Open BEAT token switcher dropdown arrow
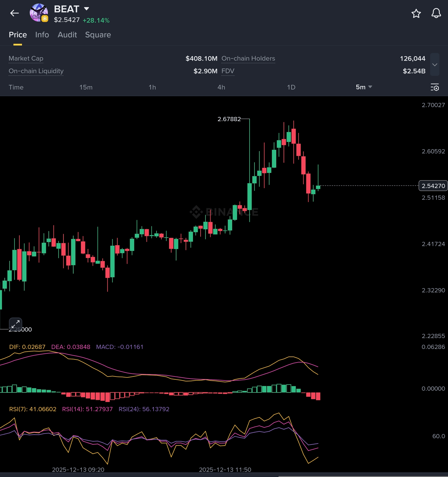 pos(86,9)
